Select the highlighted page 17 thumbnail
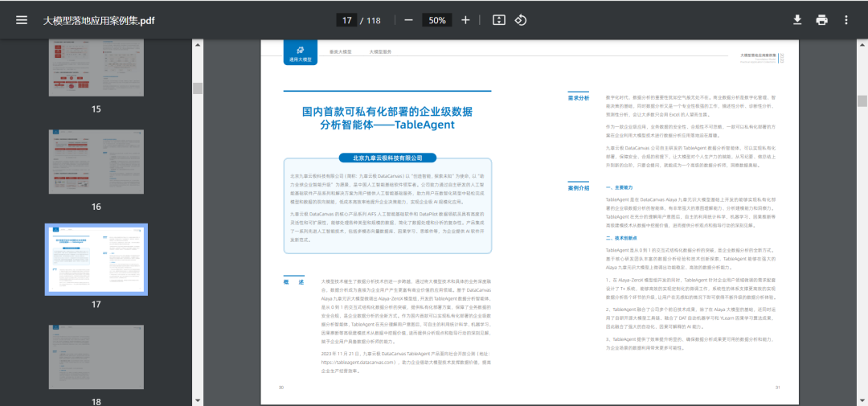This screenshot has width=868, height=406. pyautogui.click(x=96, y=259)
